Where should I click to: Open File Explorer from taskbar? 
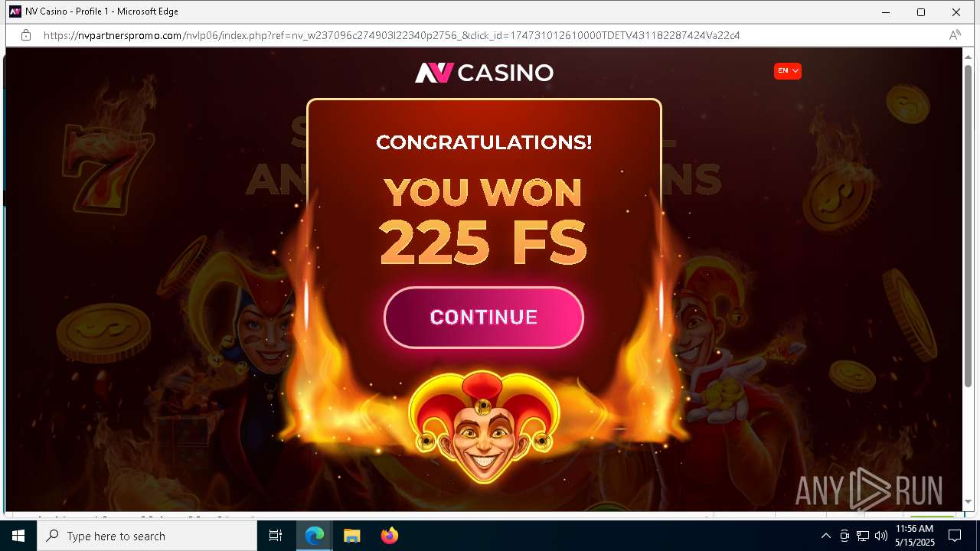coord(351,536)
